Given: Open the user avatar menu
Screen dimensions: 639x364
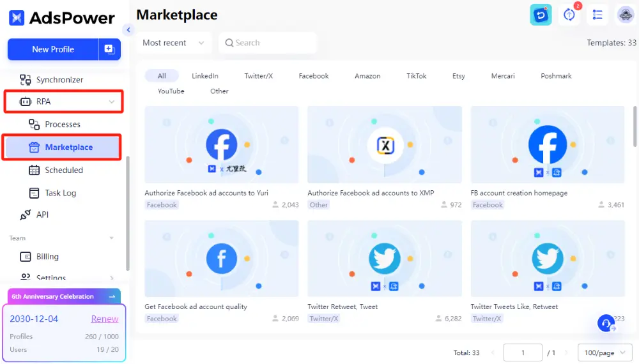Looking at the screenshot, I should click(x=625, y=15).
